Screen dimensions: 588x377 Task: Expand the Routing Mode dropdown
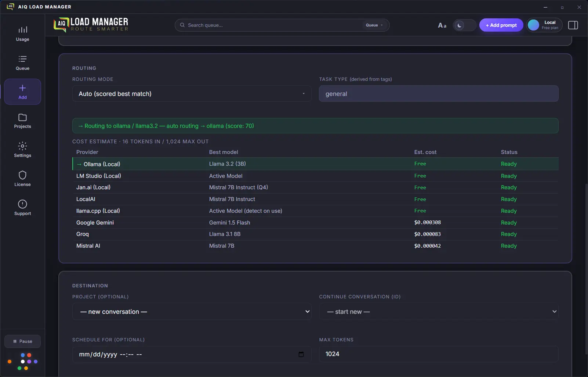tap(192, 94)
